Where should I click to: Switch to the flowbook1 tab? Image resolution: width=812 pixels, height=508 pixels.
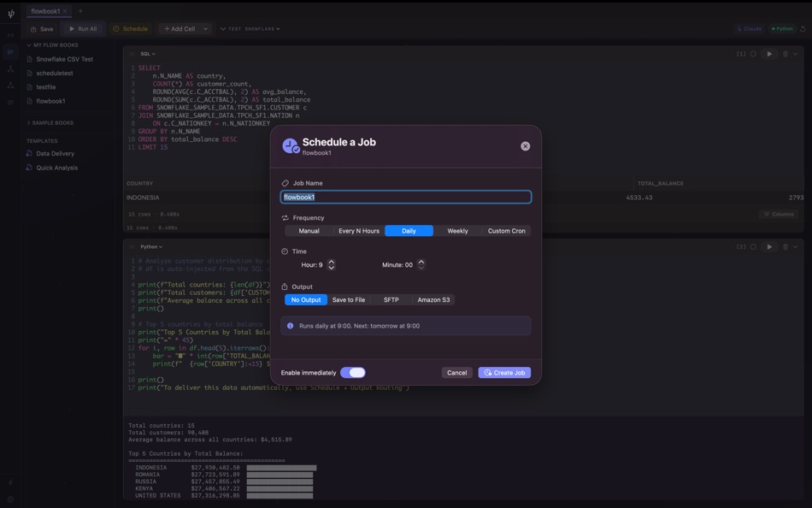coord(46,11)
